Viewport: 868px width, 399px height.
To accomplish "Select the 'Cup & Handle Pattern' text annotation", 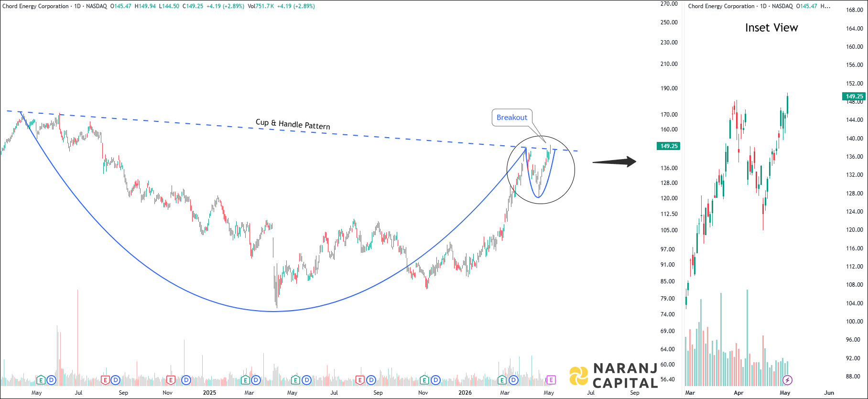I will tap(293, 124).
